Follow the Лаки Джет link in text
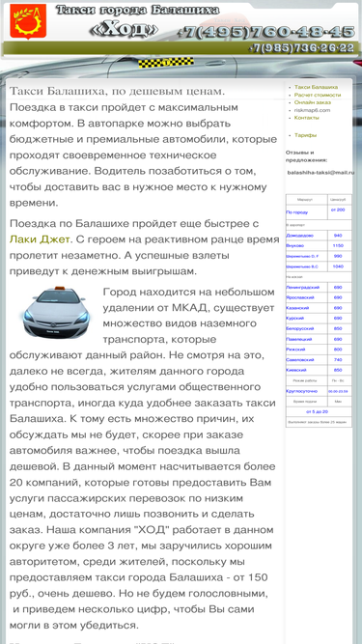This screenshot has height=644, width=362. [40, 239]
